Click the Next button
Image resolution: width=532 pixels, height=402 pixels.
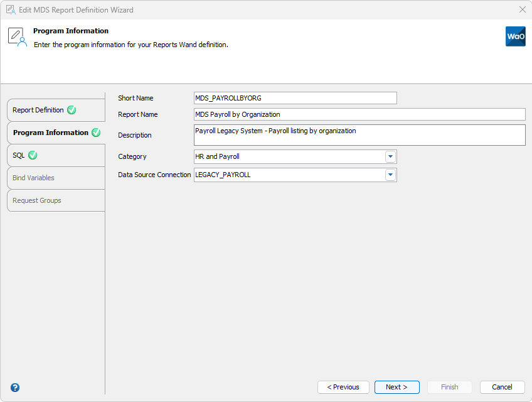[x=396, y=387]
